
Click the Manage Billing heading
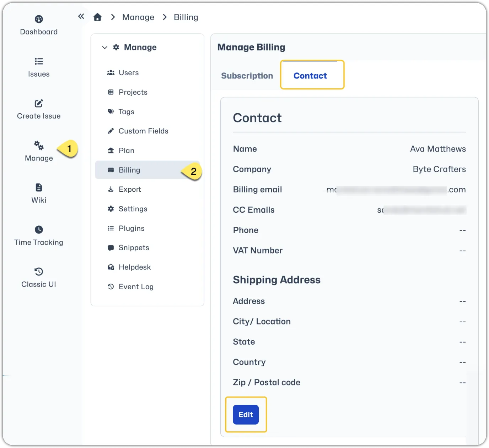pyautogui.click(x=251, y=47)
